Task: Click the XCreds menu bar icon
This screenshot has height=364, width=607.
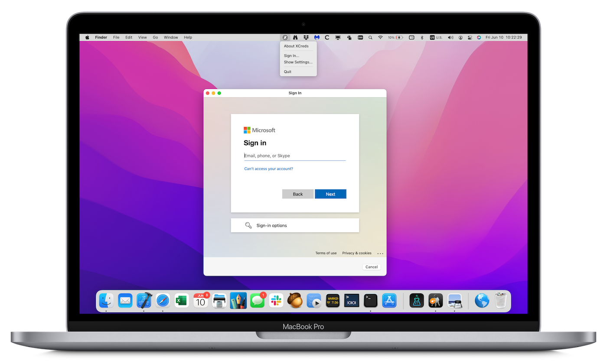Action: pyautogui.click(x=285, y=38)
